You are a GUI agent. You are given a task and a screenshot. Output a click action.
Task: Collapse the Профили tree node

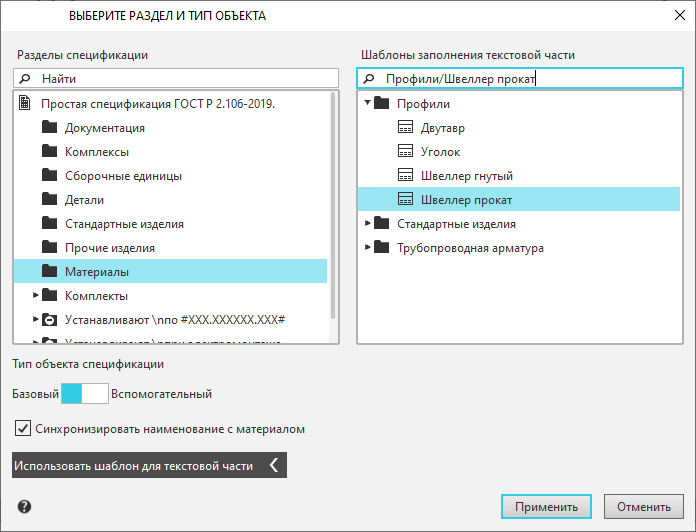tap(367, 104)
